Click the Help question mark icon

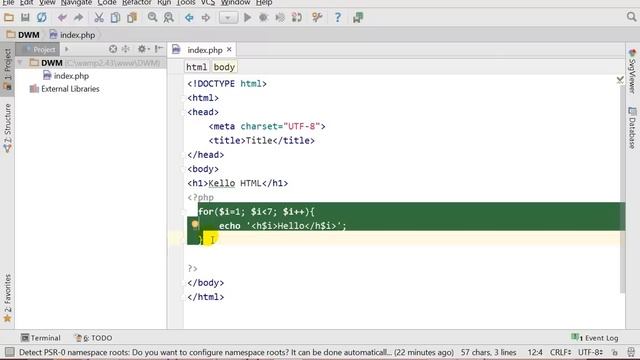tap(338, 18)
